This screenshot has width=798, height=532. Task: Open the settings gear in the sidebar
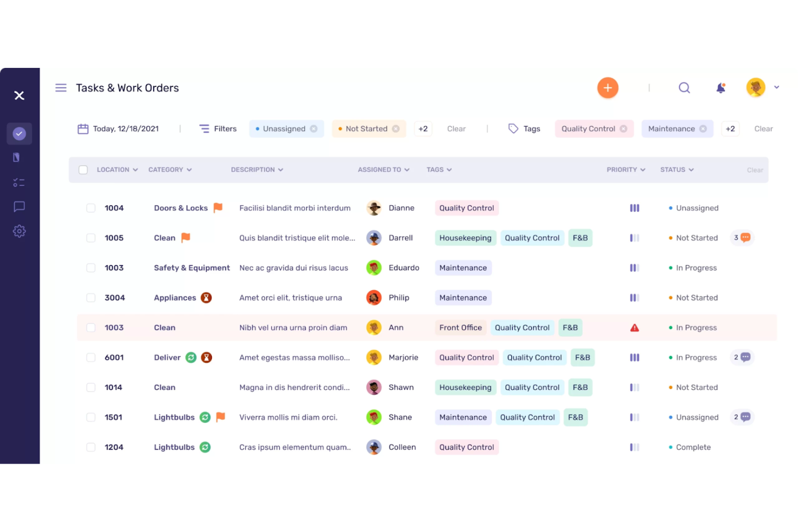[19, 231]
